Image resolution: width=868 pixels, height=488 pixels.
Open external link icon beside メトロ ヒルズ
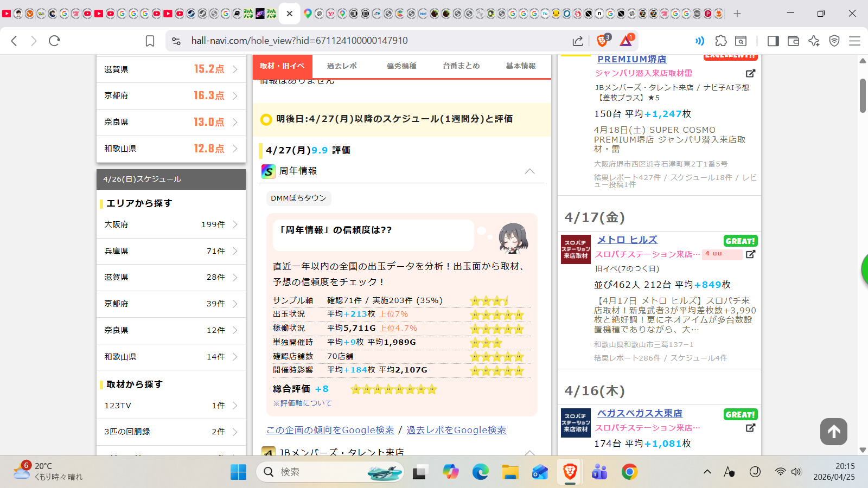[750, 254]
